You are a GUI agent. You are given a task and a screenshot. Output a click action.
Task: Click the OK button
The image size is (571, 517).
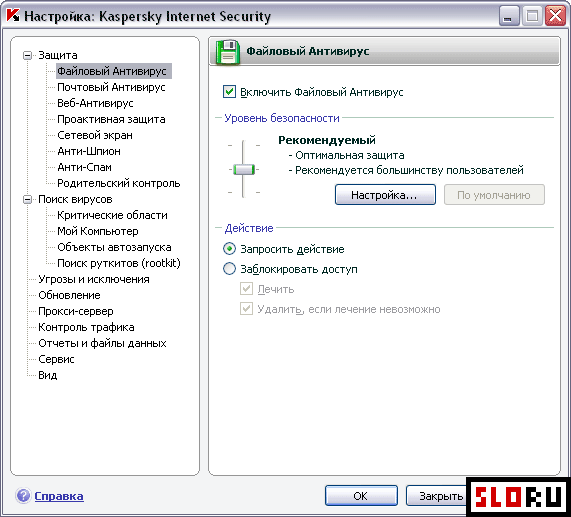tap(361, 496)
